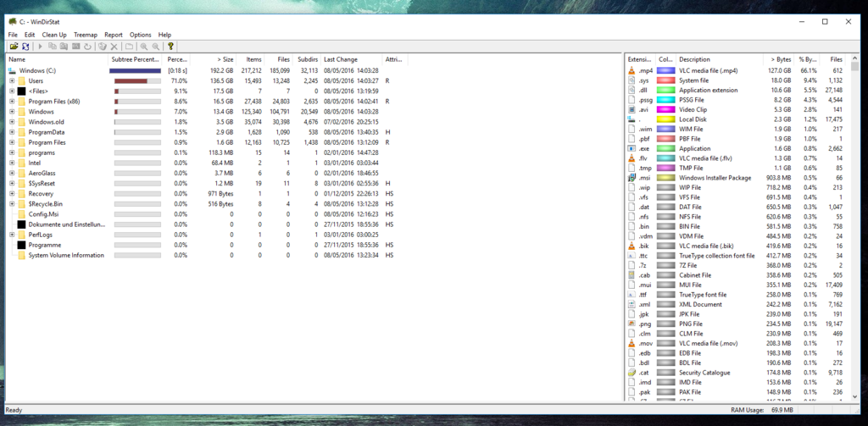This screenshot has width=868, height=426.
Task: Click the play-arrow icon on the toolbar
Action: coord(41,47)
